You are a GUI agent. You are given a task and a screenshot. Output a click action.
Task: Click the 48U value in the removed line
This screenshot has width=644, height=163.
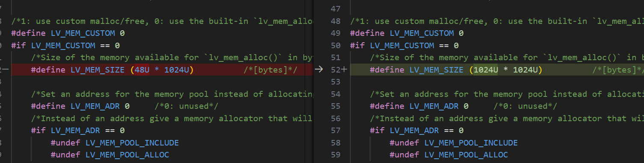pos(142,70)
